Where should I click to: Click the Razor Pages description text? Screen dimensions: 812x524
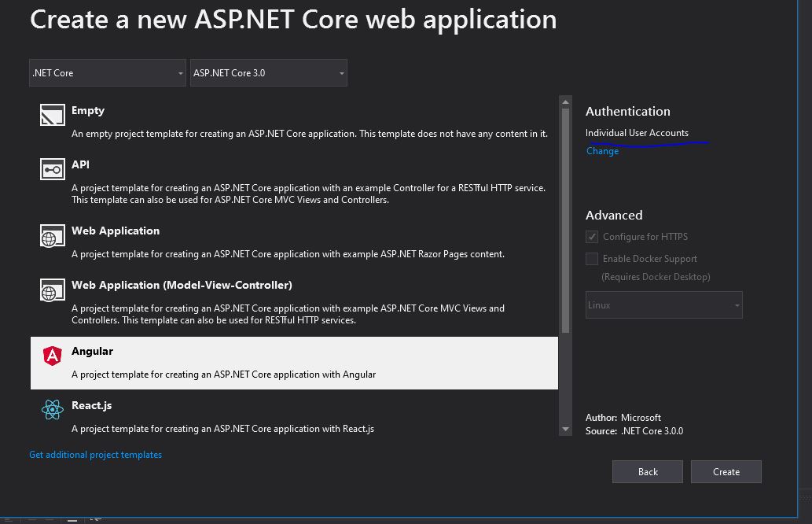(288, 254)
